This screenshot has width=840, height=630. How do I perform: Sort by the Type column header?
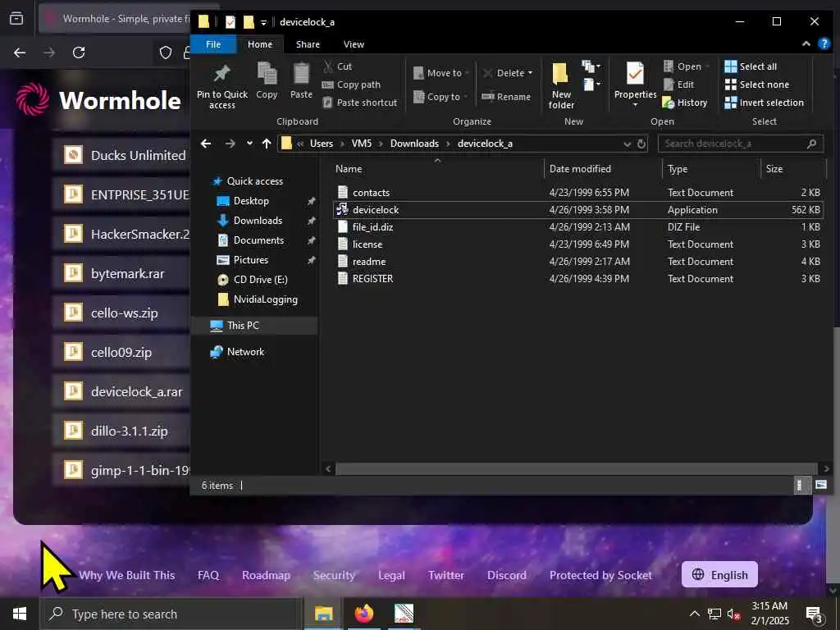point(678,169)
